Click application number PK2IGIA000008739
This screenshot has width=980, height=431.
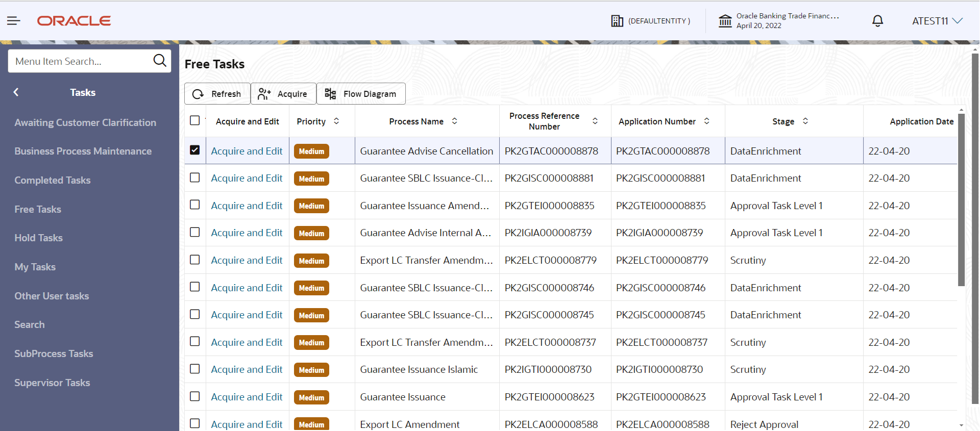click(x=659, y=233)
